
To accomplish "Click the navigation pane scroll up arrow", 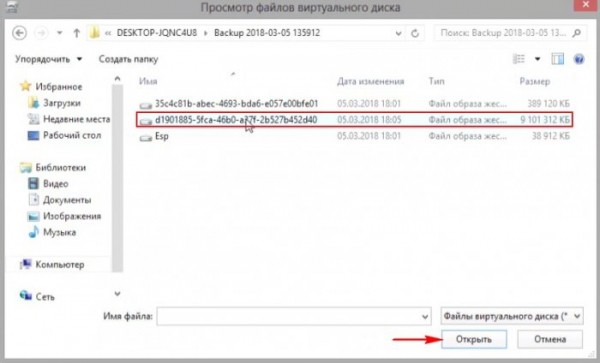I will tap(117, 79).
